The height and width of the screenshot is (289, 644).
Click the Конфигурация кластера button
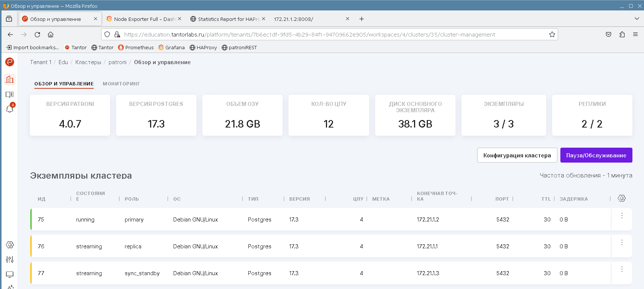coord(517,155)
